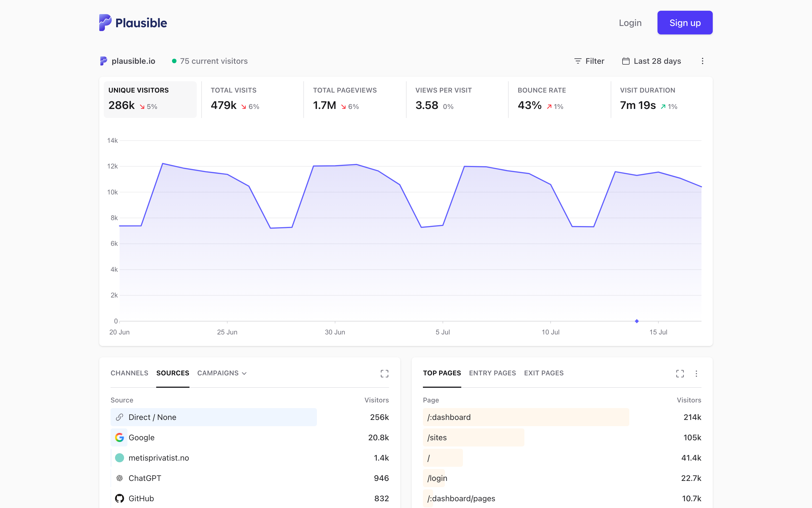The height and width of the screenshot is (508, 812).
Task: Click the green up arrow beside 7m 19s
Action: (663, 106)
